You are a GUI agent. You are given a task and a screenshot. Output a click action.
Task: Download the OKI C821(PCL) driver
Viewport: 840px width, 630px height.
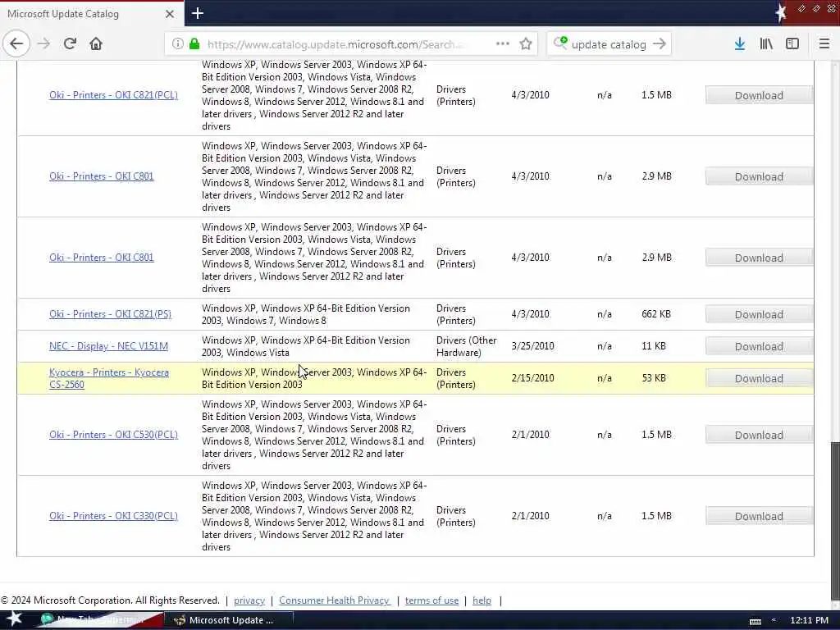pos(759,95)
